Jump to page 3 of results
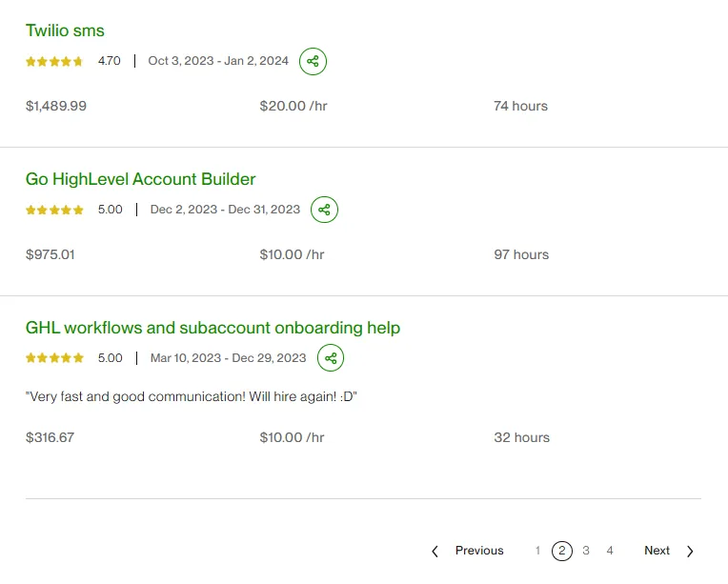728x584 pixels. [x=586, y=551]
